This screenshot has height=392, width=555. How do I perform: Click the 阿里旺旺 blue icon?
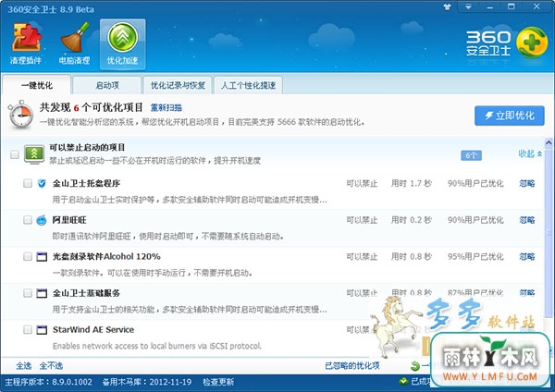coord(42,220)
